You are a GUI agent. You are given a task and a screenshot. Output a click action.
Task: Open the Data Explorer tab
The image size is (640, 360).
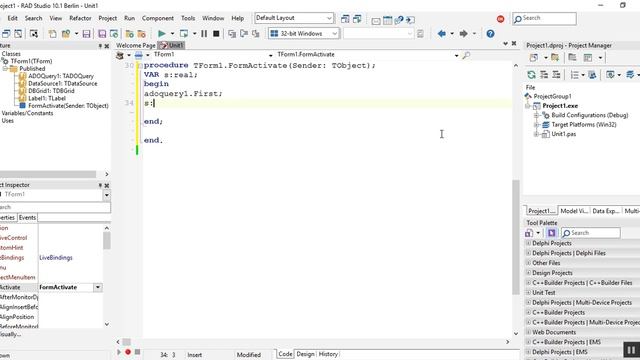(605, 211)
